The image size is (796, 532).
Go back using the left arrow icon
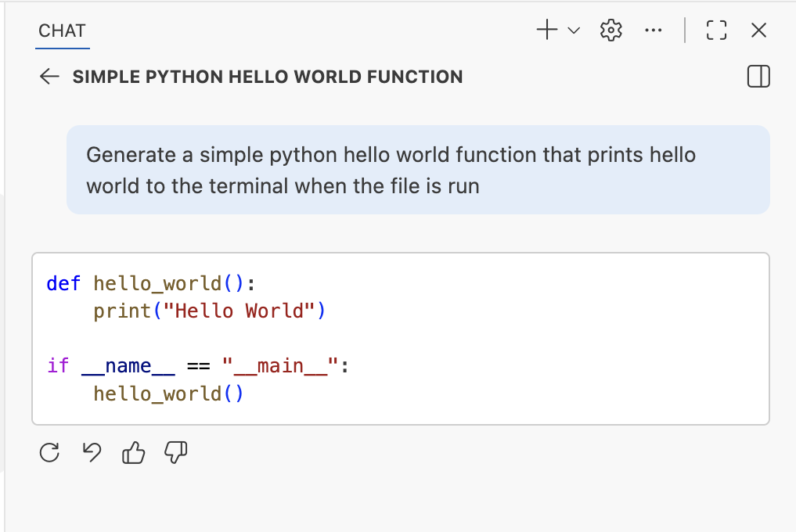coord(49,76)
